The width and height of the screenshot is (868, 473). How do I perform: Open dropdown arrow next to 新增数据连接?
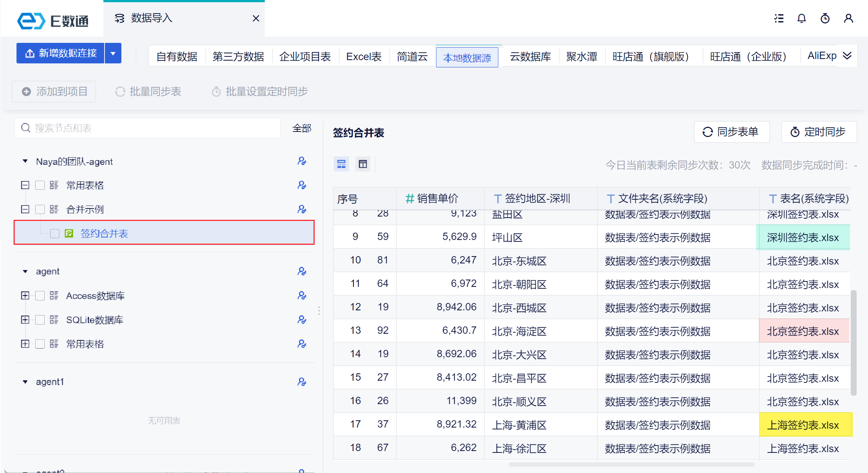tap(113, 53)
